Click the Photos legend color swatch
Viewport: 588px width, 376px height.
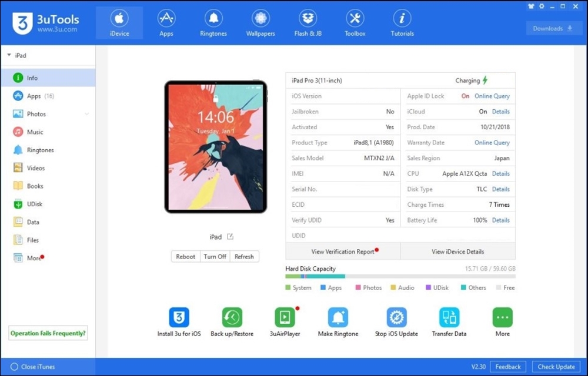click(358, 288)
